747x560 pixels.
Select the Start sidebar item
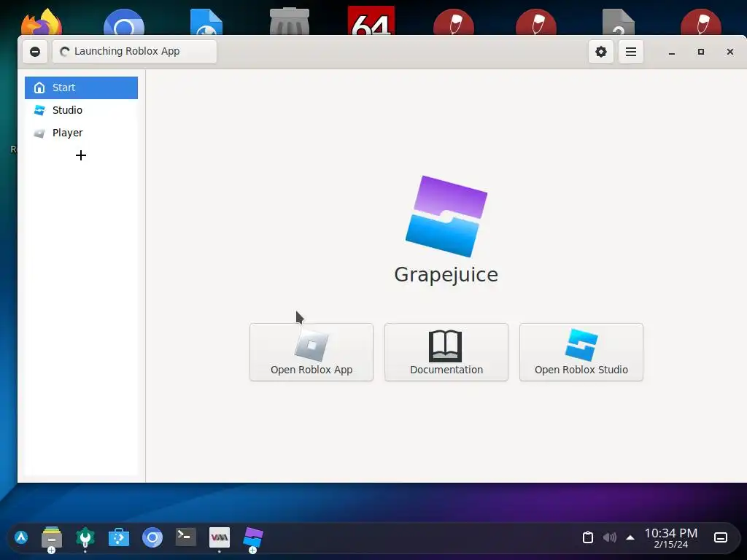[82, 87]
